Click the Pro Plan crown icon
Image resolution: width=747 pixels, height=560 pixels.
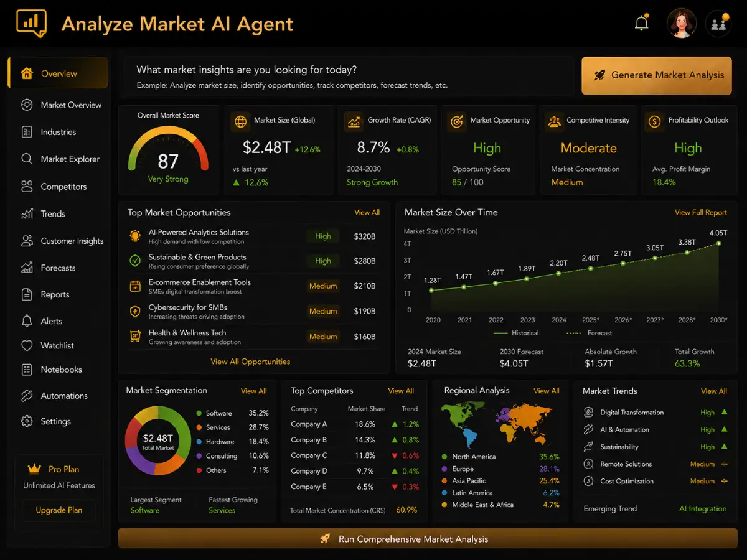coord(34,469)
